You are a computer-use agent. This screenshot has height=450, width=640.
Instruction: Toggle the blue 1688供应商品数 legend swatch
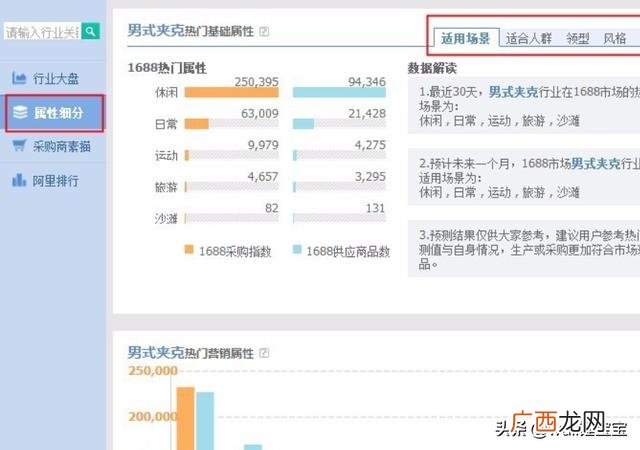click(x=297, y=249)
